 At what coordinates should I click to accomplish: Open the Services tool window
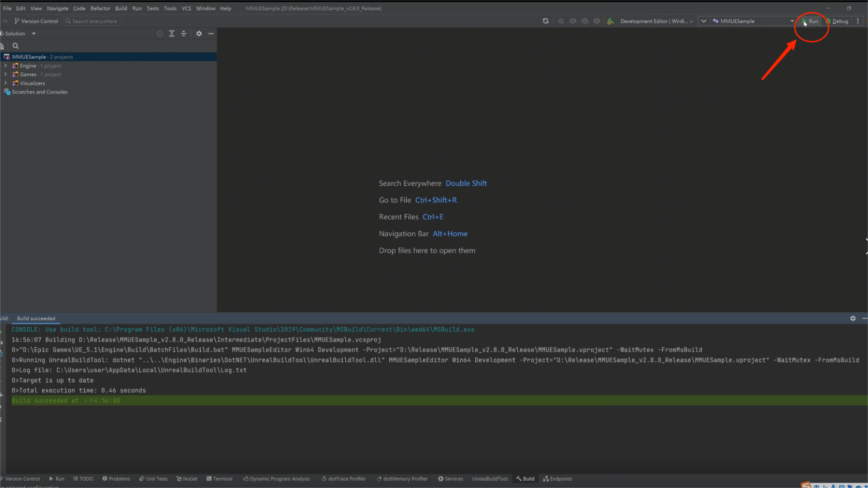[450, 479]
